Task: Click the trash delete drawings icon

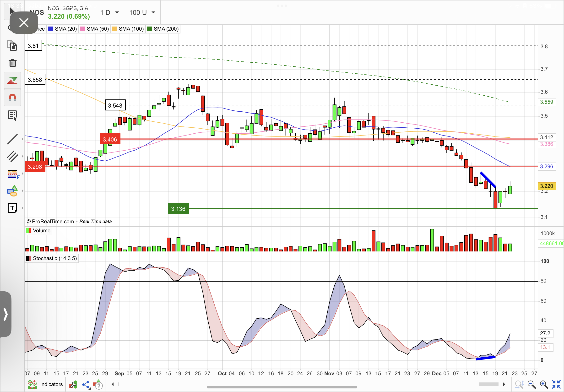Action: tap(12, 63)
